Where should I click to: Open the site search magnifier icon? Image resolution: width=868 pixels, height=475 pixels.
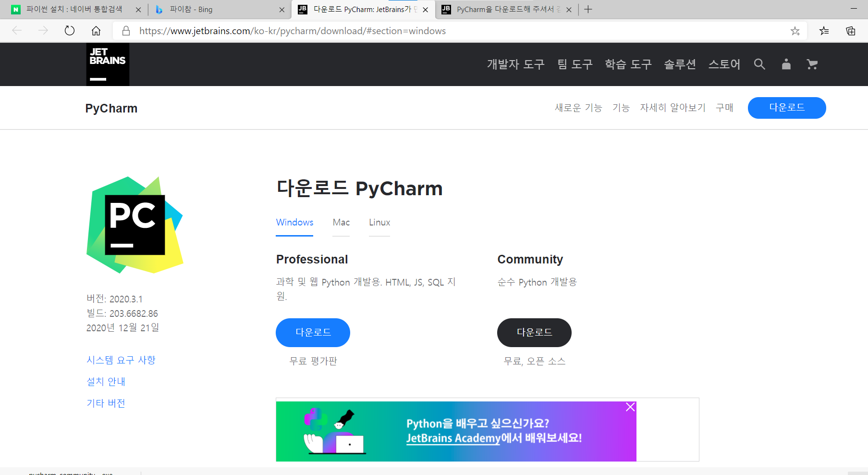759,64
